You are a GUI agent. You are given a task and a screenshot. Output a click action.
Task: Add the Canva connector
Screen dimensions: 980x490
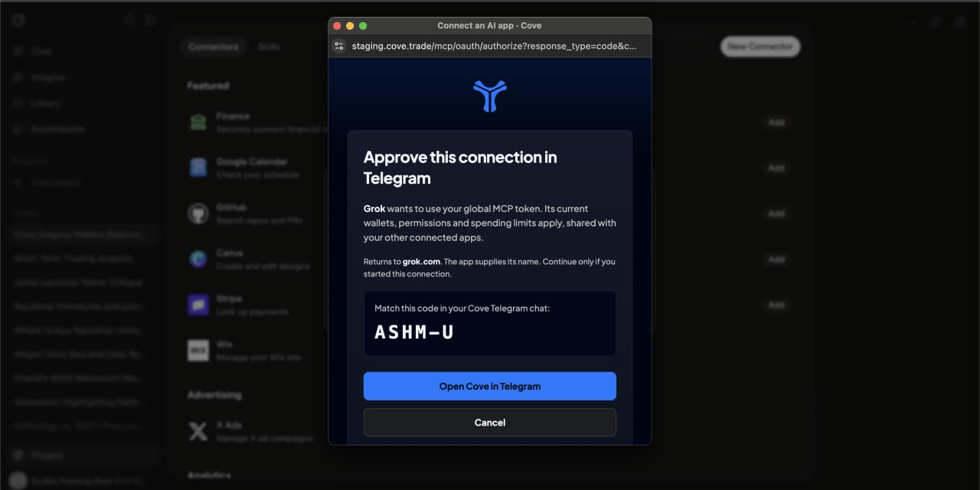coord(776,260)
